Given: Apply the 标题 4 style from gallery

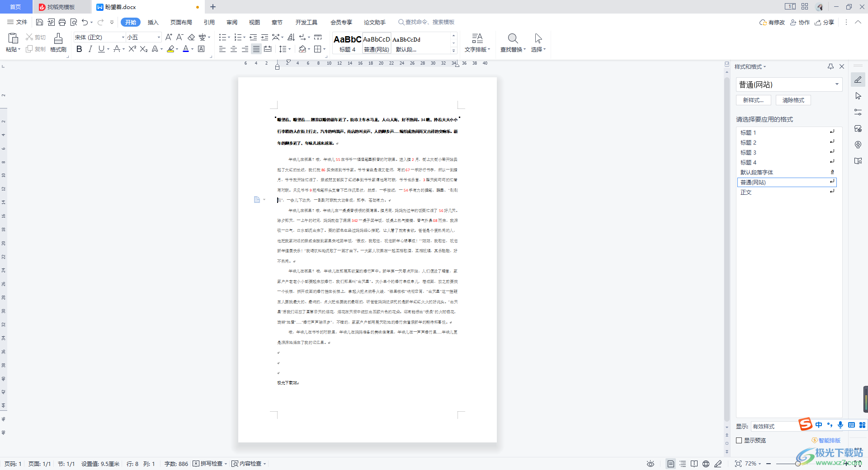Looking at the screenshot, I should (347, 43).
